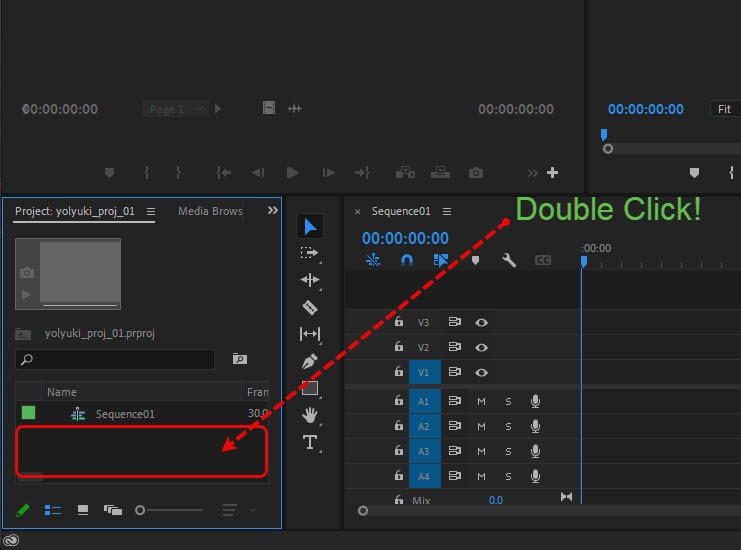Screen dimensions: 741x550
Task: Open the Sequence01 panel menu
Action: [x=447, y=211]
